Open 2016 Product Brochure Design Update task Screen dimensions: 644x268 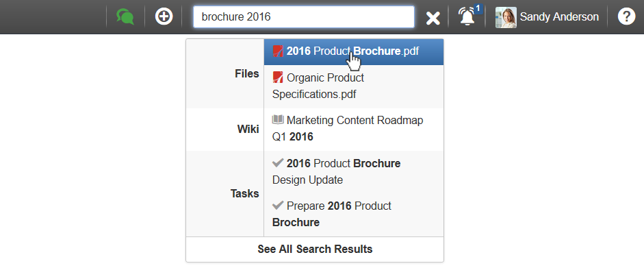pyautogui.click(x=354, y=172)
